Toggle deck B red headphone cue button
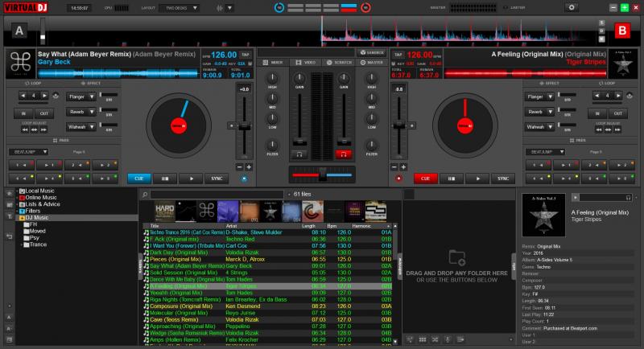 coord(344,154)
